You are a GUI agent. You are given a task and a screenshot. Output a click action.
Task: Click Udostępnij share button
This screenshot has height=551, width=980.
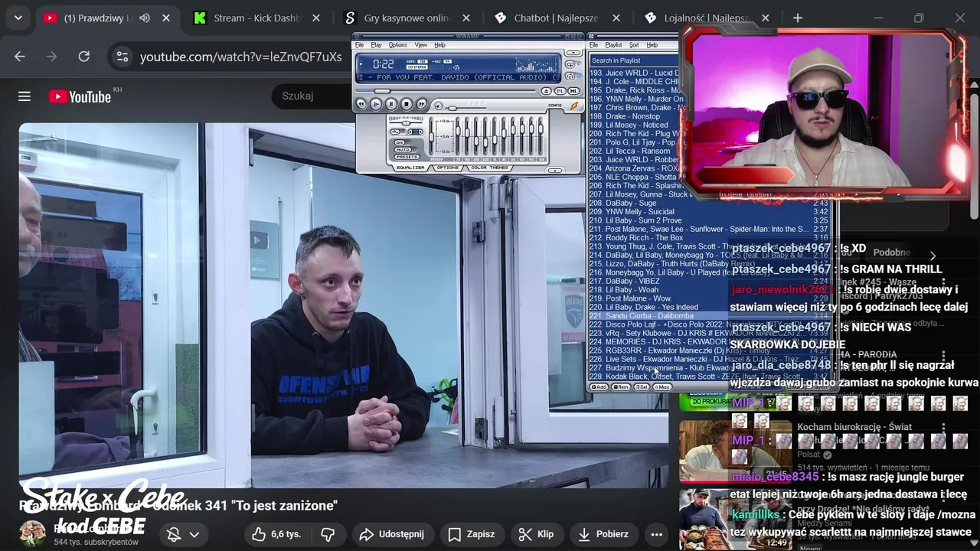pos(391,534)
